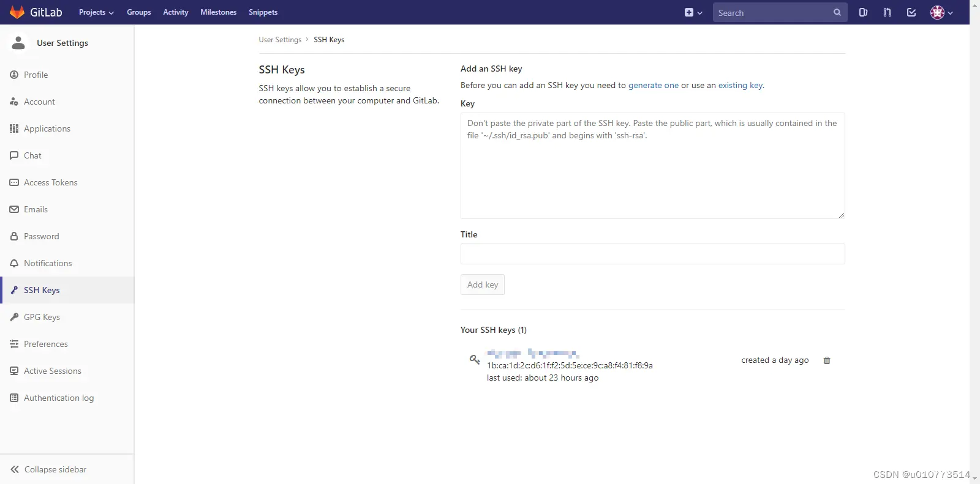
Task: Click into the Title input field
Action: pyautogui.click(x=653, y=254)
